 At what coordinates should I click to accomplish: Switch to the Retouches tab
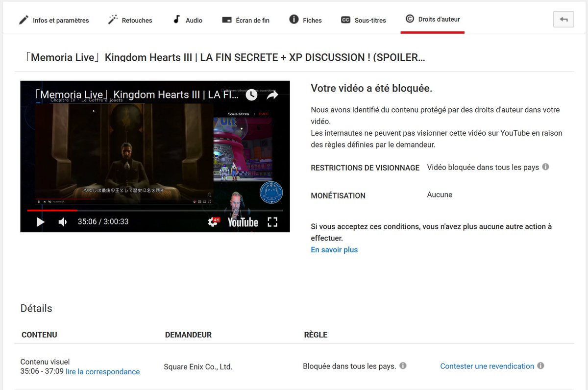tap(130, 20)
